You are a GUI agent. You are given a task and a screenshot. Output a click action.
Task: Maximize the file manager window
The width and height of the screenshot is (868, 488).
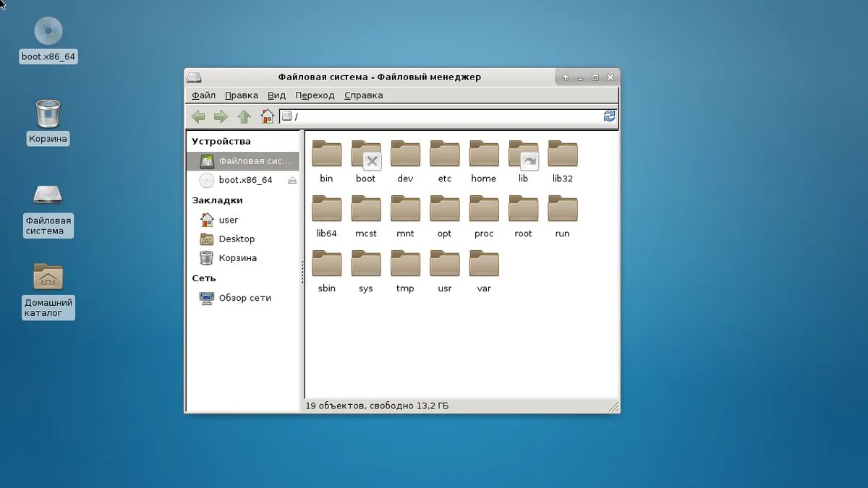point(595,77)
